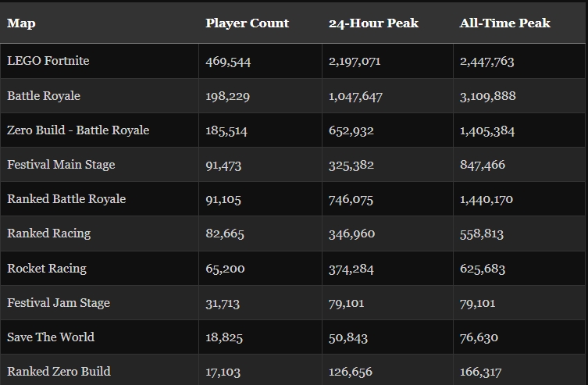Screen dimensions: 588x385
Task: Select LEGO Fortnite player count 469,544
Action: [x=228, y=62]
